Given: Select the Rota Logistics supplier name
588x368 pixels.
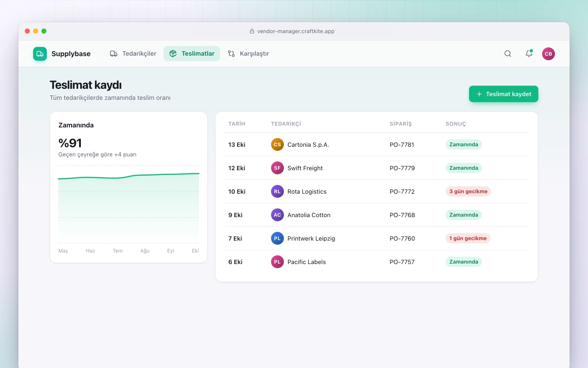Looking at the screenshot, I should pyautogui.click(x=307, y=191).
